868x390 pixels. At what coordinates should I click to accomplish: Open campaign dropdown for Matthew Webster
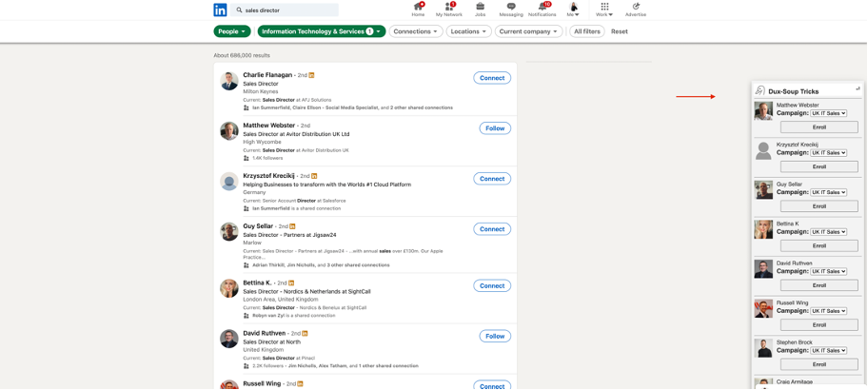coord(829,113)
